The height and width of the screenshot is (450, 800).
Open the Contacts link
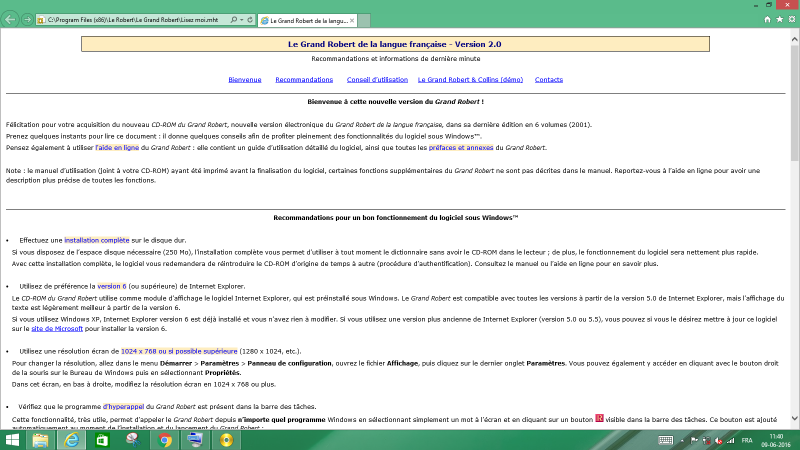tap(549, 80)
